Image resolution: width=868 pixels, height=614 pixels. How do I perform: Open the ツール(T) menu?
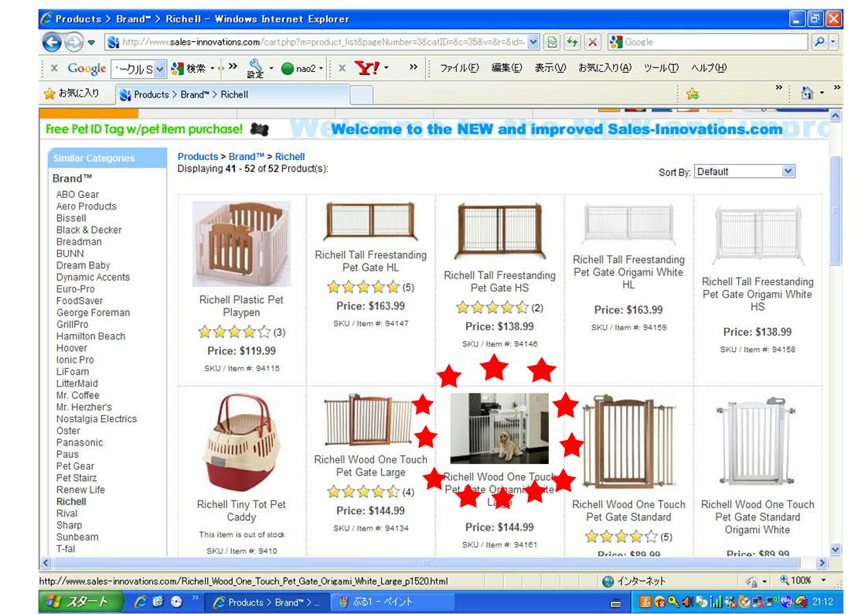coord(661,68)
